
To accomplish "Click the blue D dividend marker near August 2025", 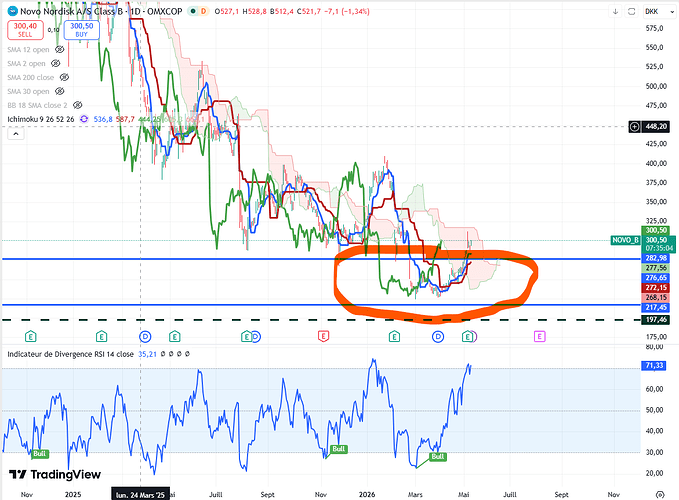I will (256, 336).
